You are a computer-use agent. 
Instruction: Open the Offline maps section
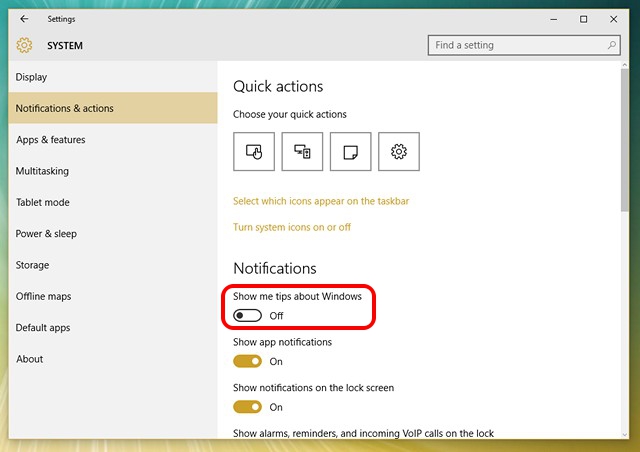click(x=43, y=296)
